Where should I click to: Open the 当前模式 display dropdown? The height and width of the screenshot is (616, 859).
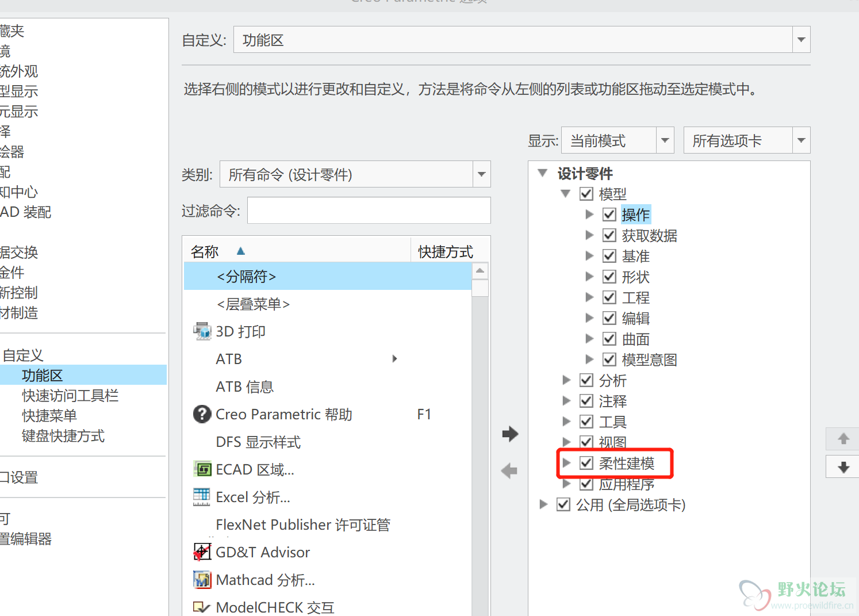(x=665, y=140)
